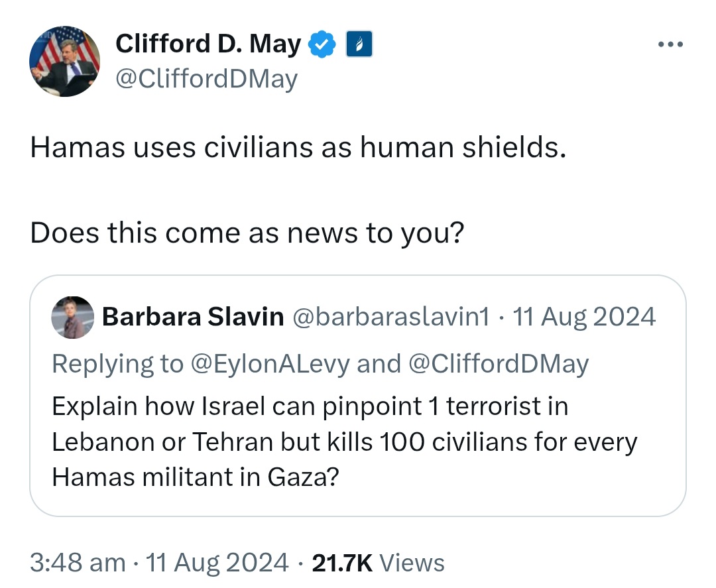
Task: Open the three-dot more options menu
Action: 670,44
